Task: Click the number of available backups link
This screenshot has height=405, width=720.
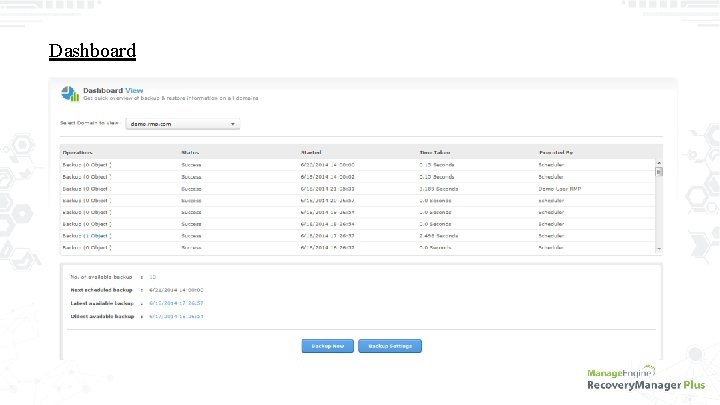Action: 152,277
